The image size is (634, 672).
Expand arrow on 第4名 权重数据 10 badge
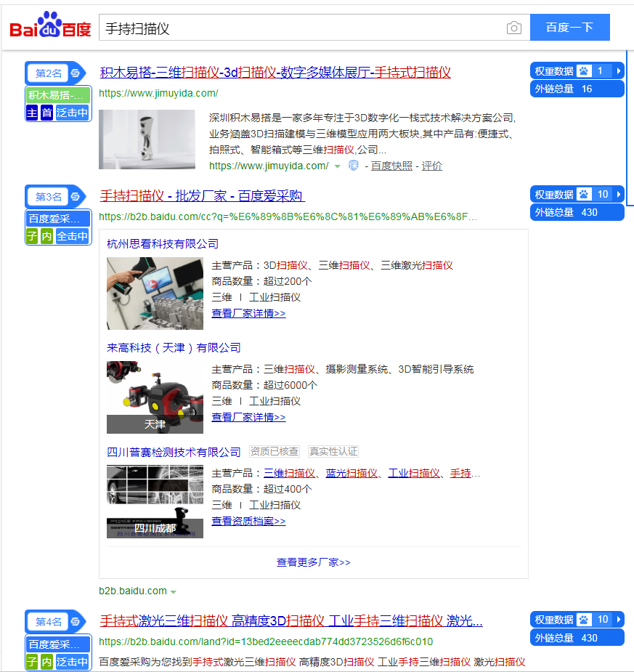tap(618, 620)
